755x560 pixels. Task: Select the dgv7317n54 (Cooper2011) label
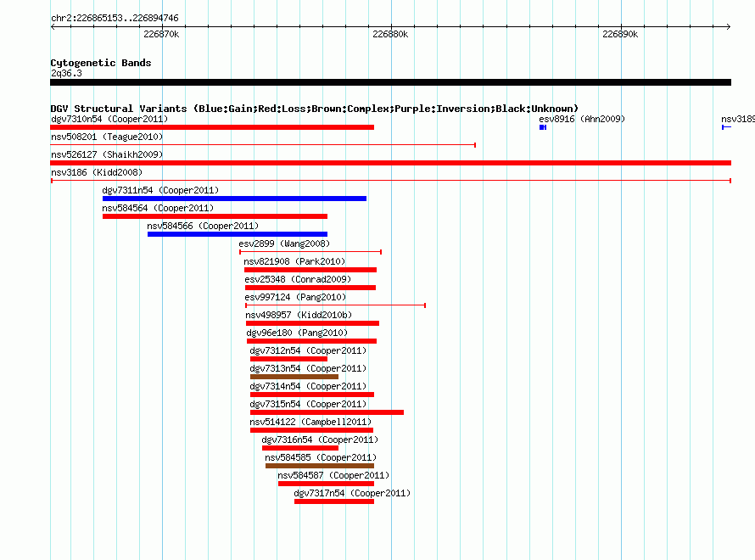click(x=352, y=493)
